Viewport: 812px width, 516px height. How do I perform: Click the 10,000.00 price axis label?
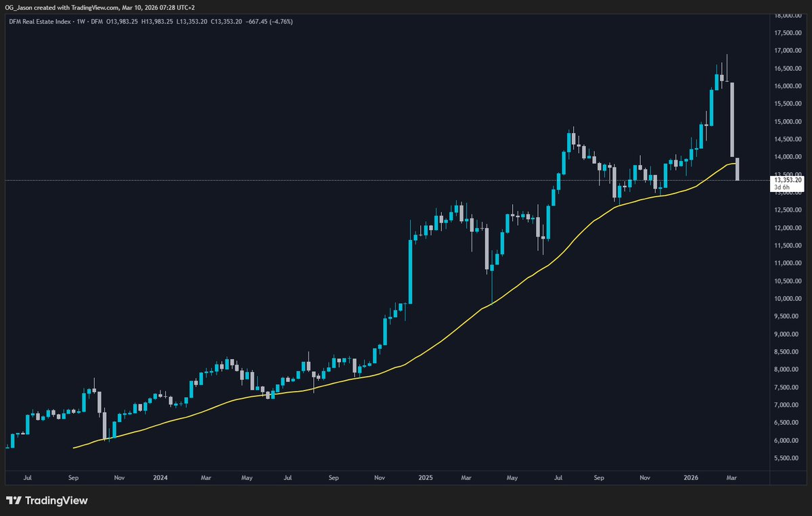(x=788, y=299)
